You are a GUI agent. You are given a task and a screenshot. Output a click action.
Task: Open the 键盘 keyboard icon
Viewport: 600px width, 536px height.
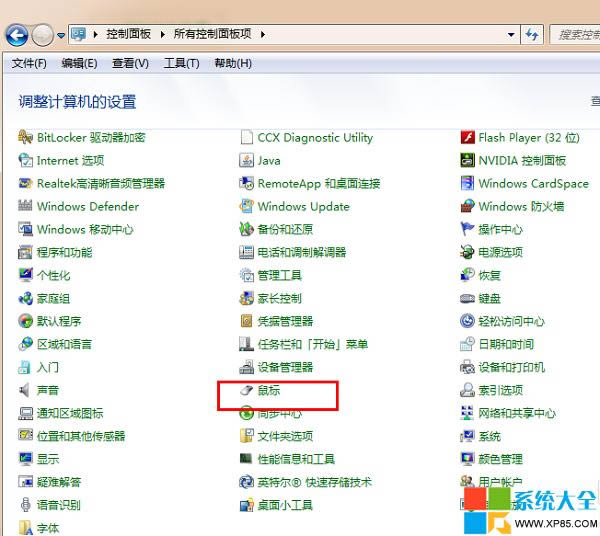point(467,298)
